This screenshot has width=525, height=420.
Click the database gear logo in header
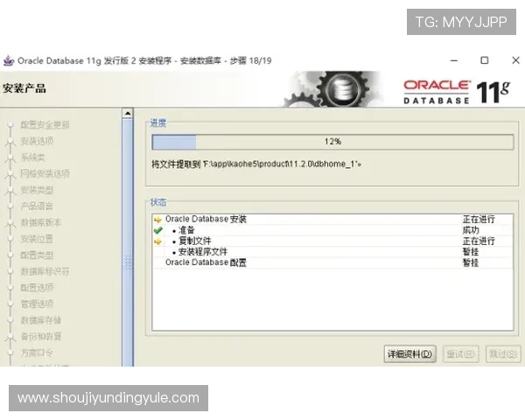pyautogui.click(x=339, y=89)
